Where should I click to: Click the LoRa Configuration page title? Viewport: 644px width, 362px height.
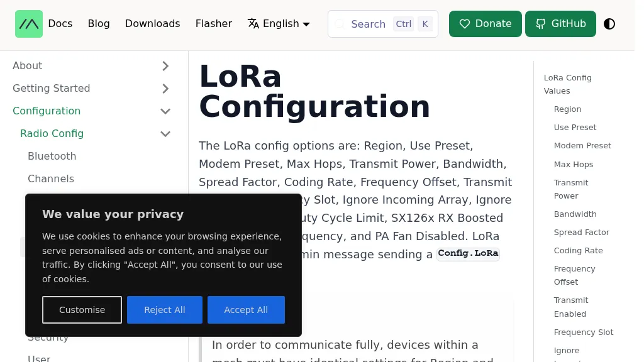[314, 92]
